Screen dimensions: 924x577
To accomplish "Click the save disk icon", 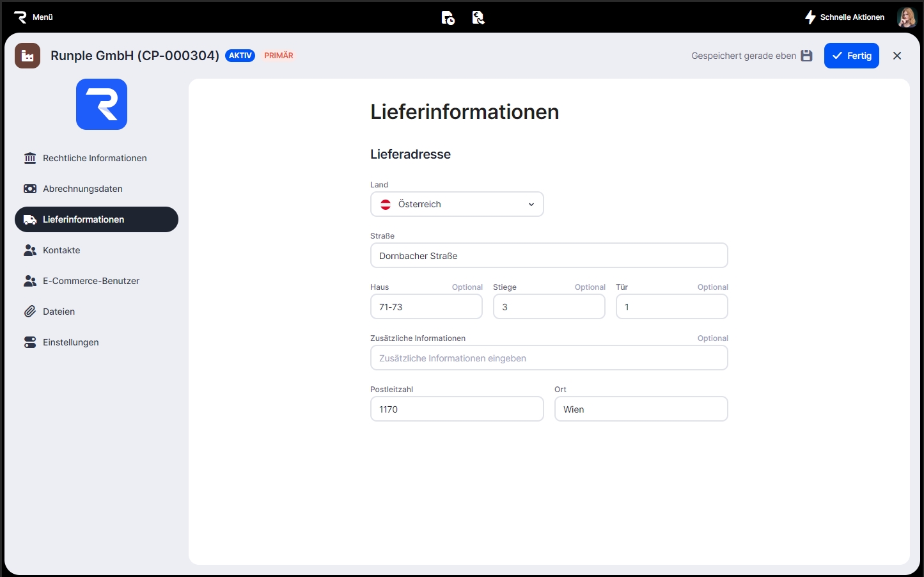I will click(x=806, y=56).
